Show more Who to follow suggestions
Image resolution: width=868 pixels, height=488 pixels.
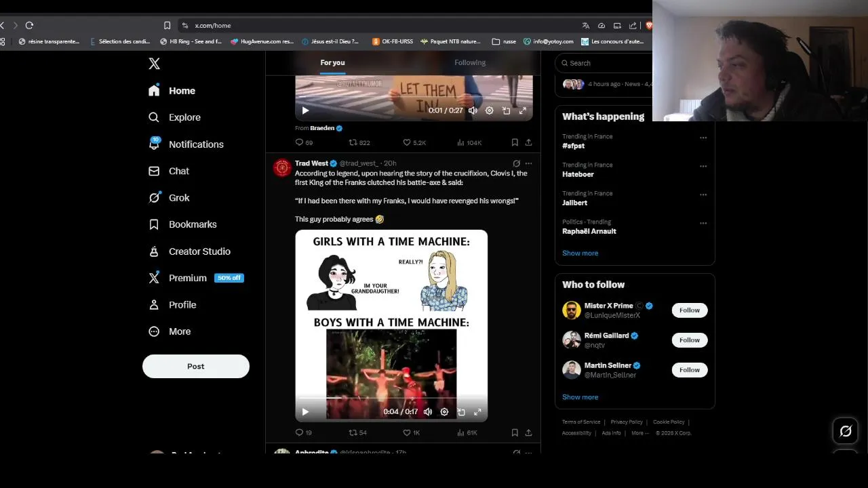[x=580, y=397]
